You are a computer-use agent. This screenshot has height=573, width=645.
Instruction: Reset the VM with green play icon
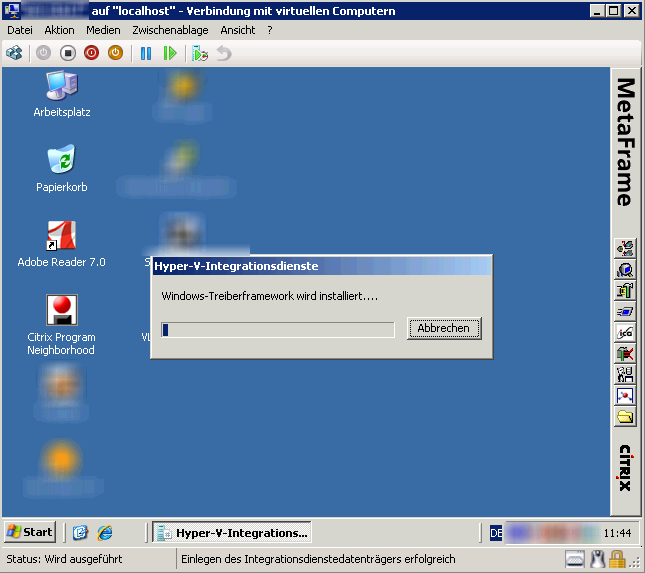(x=169, y=53)
